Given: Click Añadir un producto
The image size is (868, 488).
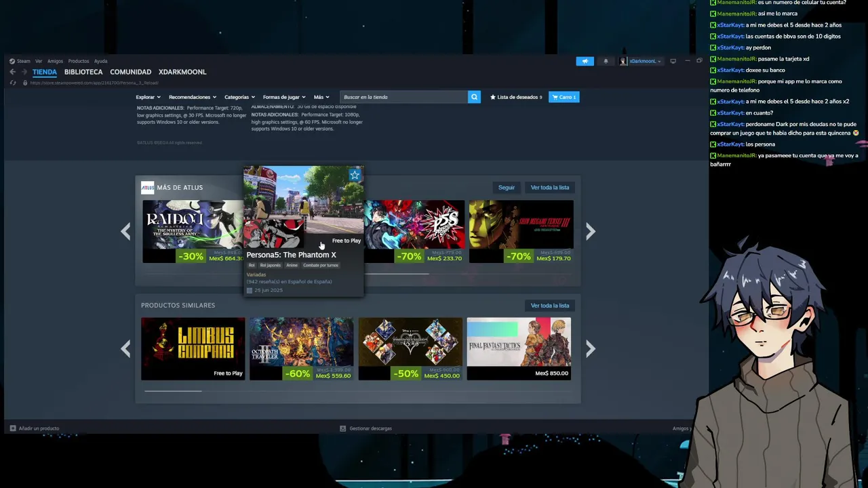Looking at the screenshot, I should coord(35,428).
